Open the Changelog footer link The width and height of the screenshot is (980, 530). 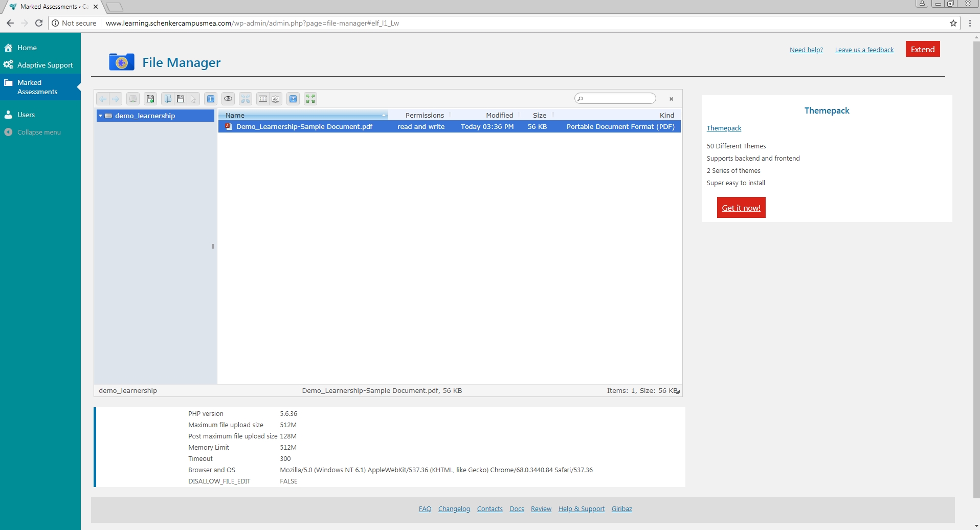(x=454, y=509)
